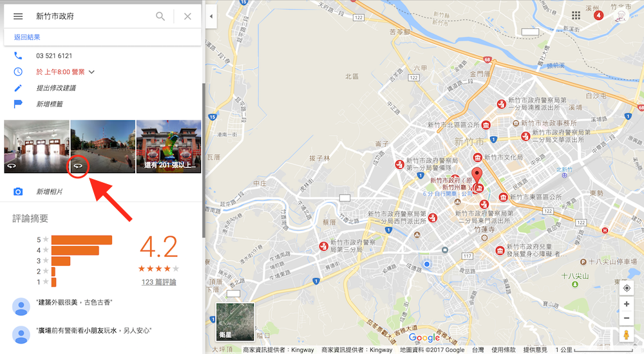
Task: Open the 123 篇評論 reviews link
Action: pos(158,282)
